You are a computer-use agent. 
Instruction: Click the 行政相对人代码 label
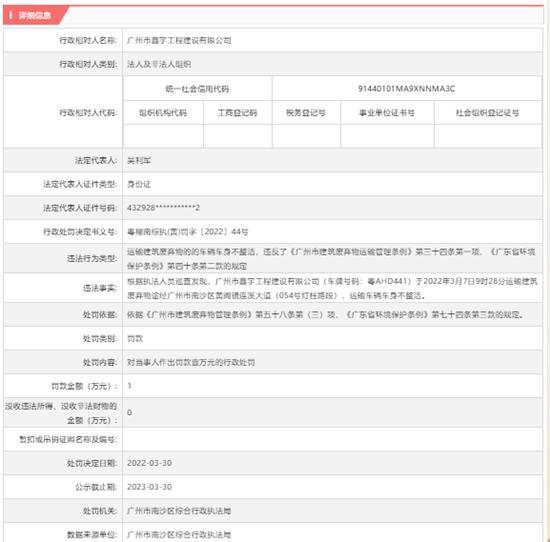pyautogui.click(x=88, y=113)
